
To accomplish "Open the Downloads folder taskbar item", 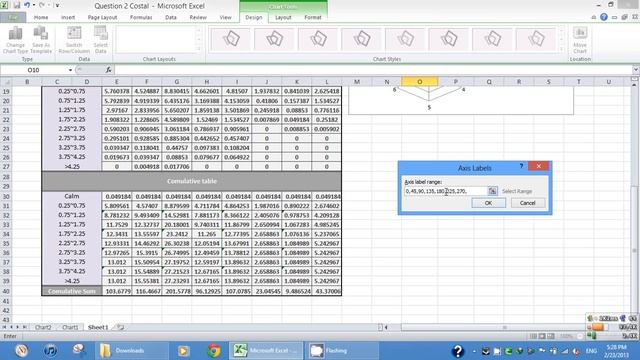I will [x=131, y=351].
